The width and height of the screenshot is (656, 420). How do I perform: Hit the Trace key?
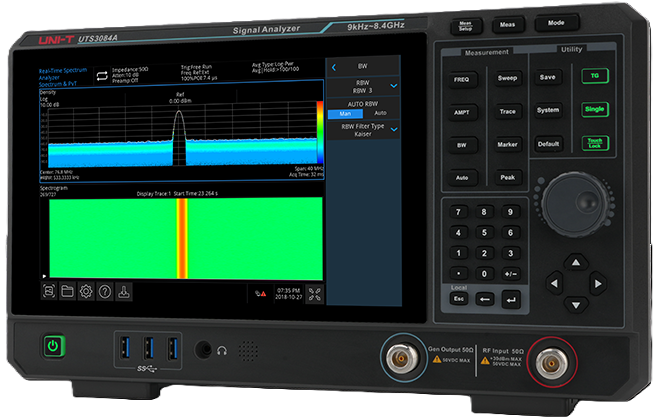507,111
